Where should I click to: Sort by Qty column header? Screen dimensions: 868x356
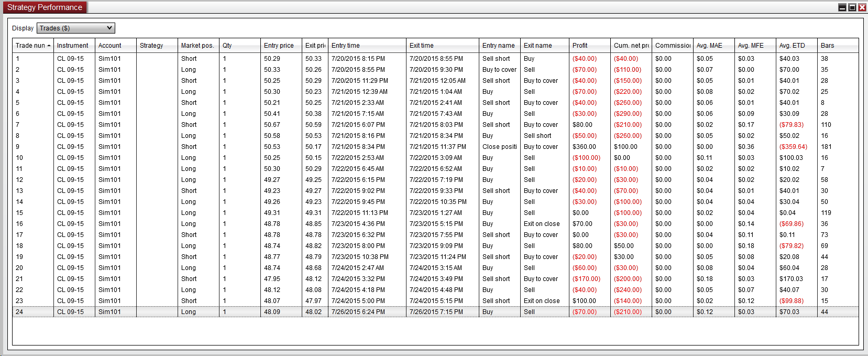(x=240, y=46)
